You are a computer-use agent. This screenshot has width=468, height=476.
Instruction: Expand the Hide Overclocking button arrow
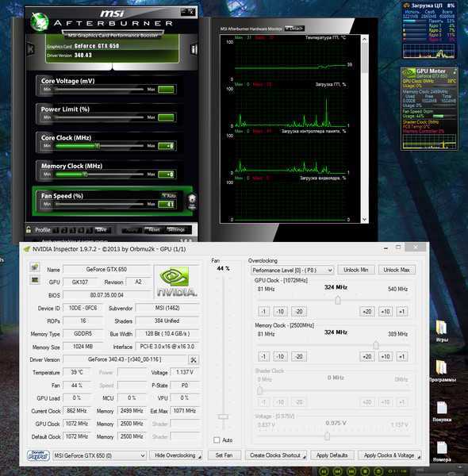(199, 457)
